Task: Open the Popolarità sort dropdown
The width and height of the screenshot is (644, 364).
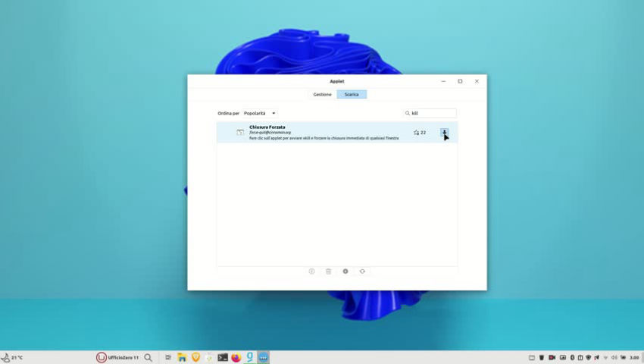Action: (259, 113)
